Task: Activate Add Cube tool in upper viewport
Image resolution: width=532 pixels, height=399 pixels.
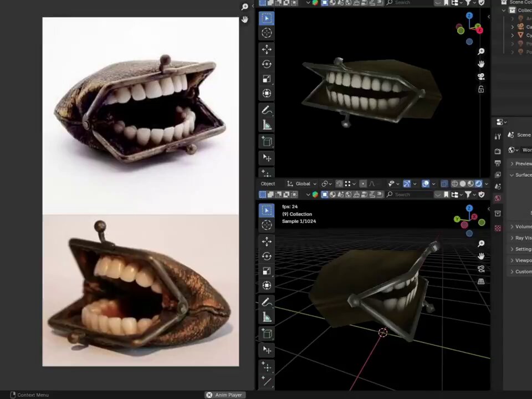Action: click(x=267, y=142)
